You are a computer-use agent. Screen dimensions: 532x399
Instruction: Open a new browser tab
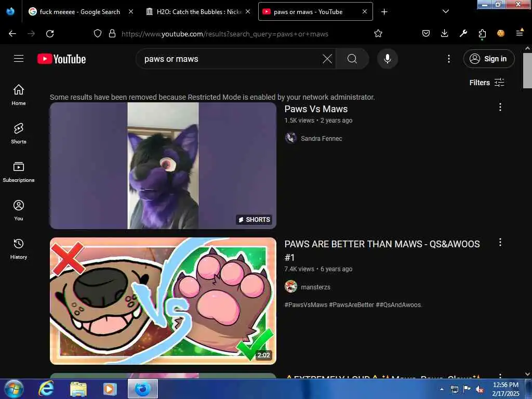point(384,12)
